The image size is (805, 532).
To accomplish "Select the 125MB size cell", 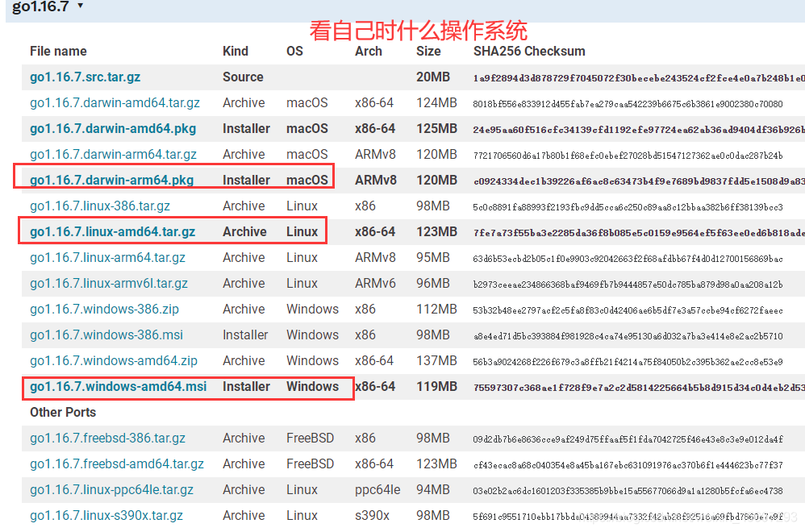I will 436,128.
